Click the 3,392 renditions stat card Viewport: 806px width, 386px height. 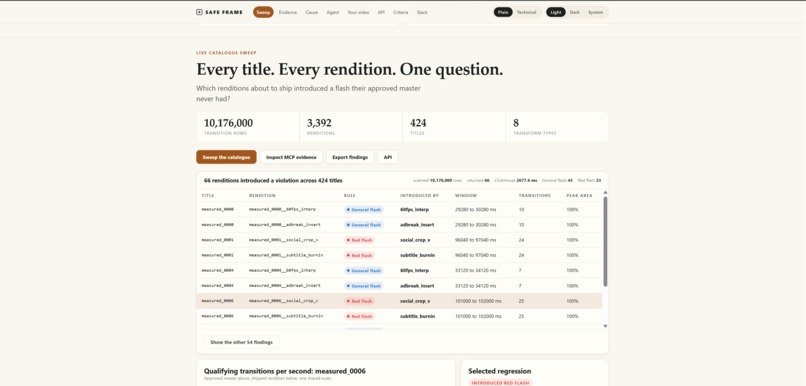coord(351,127)
